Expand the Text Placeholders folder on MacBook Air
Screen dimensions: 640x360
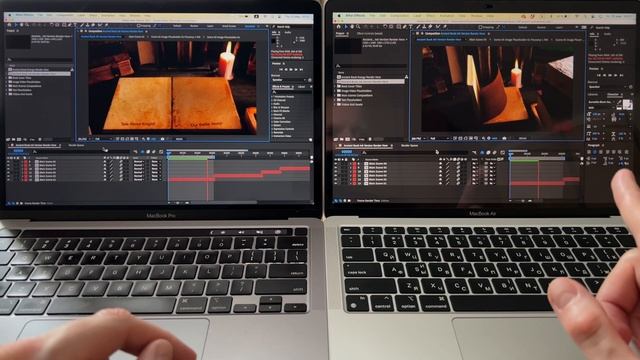point(336,100)
